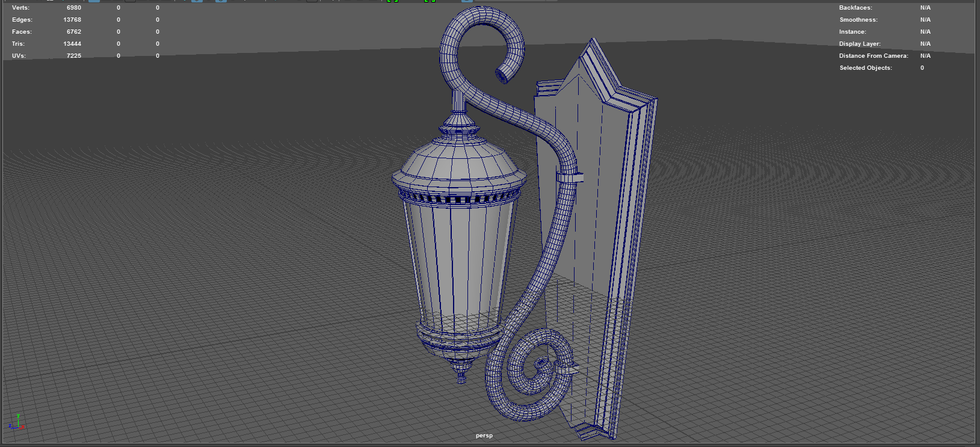Select the ventilation ring under the lantern roof

(x=458, y=197)
